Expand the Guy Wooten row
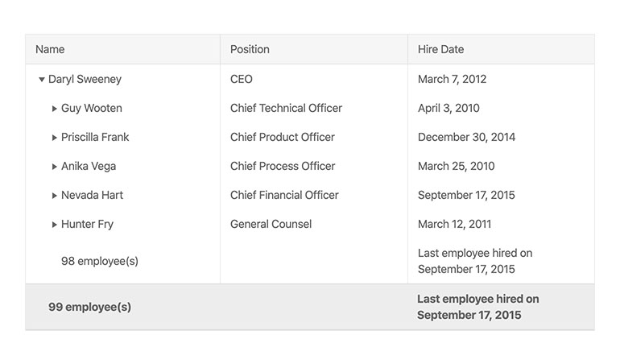 pos(55,109)
